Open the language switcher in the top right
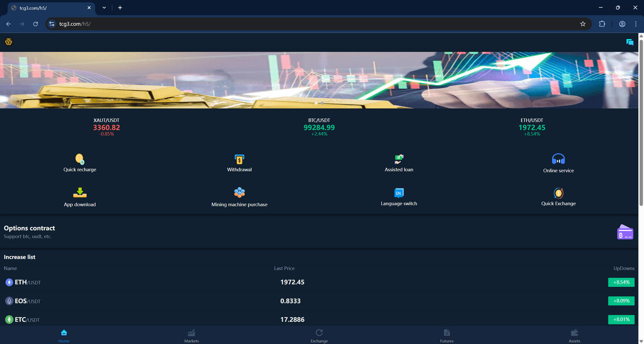 click(629, 42)
